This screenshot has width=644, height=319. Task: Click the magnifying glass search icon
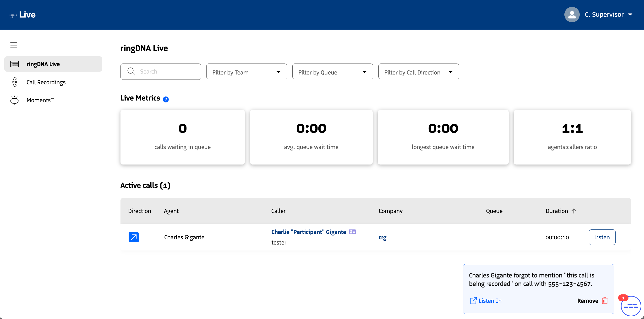pyautogui.click(x=131, y=71)
